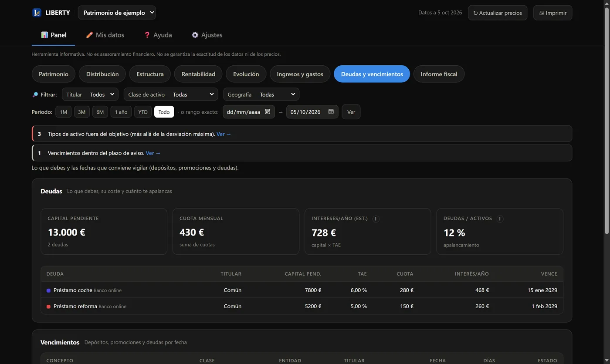Open the Ayuda tab

[x=158, y=35]
